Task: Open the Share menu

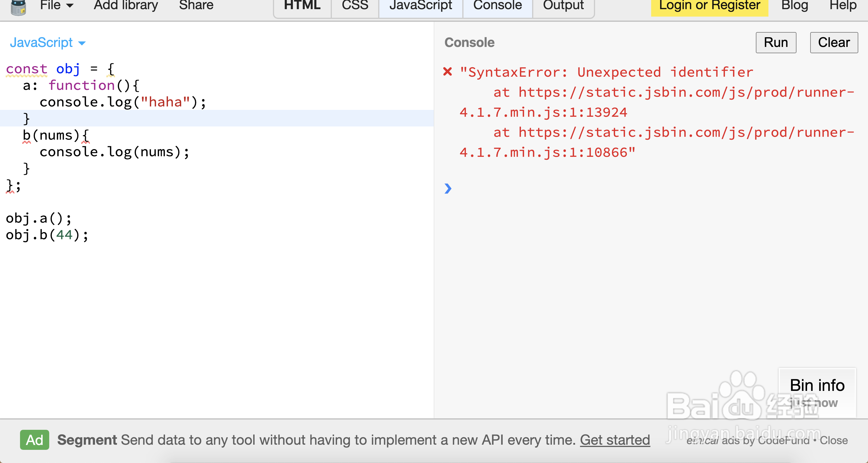Action: pos(196,5)
